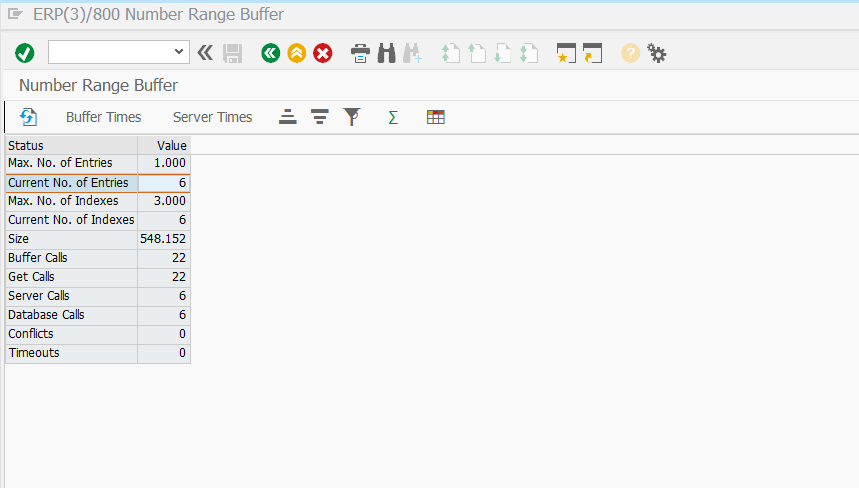Open Help with the question mark icon
The image size is (859, 488).
631,53
